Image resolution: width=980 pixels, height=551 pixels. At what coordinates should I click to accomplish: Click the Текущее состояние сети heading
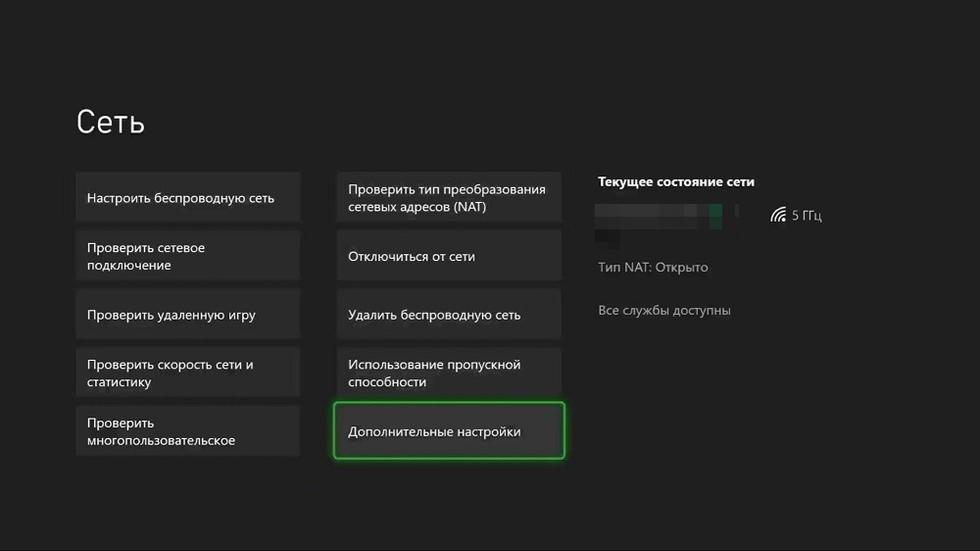coord(675,182)
